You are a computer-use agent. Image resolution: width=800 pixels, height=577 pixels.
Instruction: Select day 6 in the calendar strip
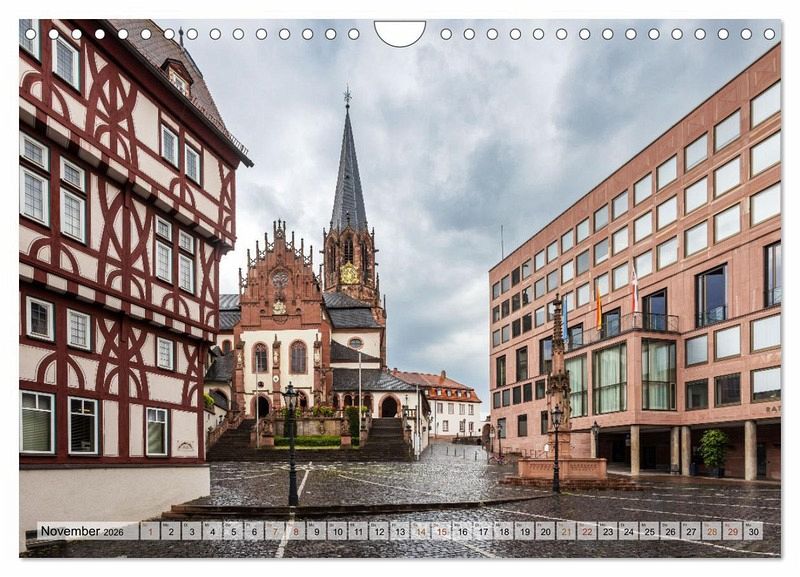254,531
